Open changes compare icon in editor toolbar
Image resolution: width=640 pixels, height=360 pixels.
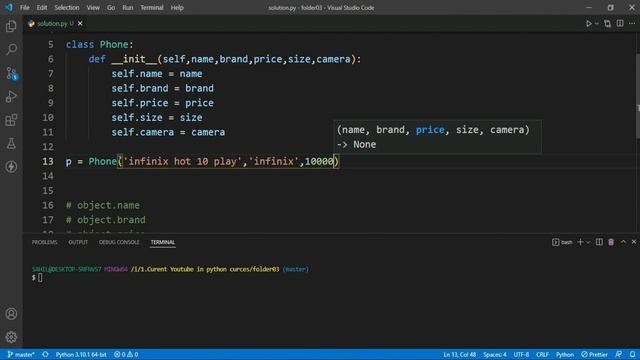(x=607, y=24)
